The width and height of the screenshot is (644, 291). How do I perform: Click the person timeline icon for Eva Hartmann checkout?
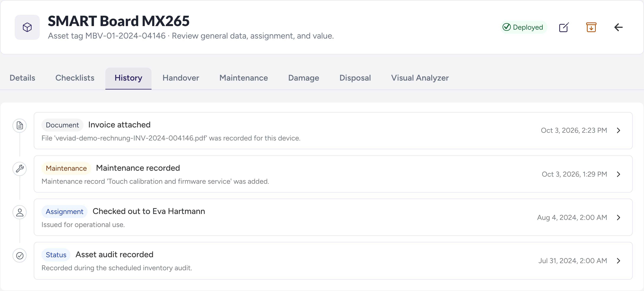pos(20,212)
